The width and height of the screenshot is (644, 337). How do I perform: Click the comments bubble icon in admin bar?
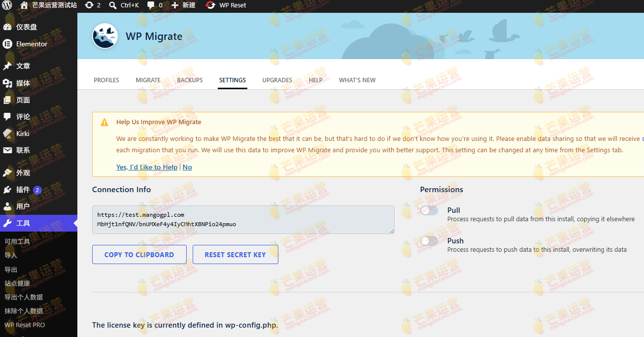(x=151, y=5)
